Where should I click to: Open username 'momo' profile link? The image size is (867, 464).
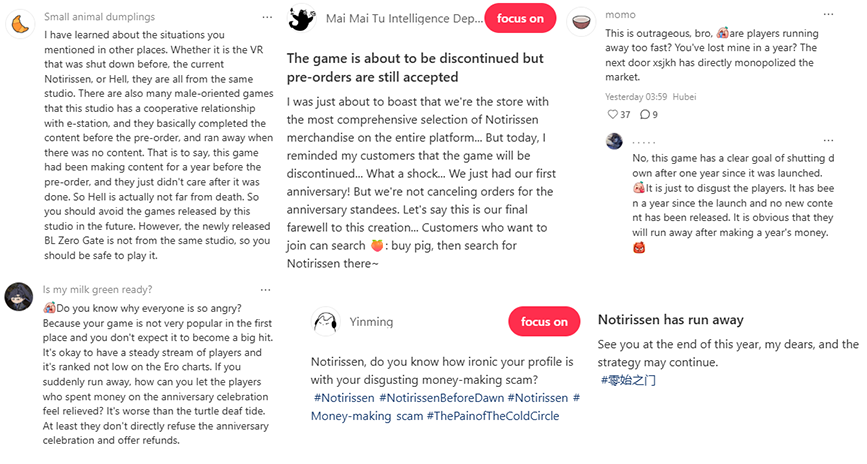click(620, 16)
